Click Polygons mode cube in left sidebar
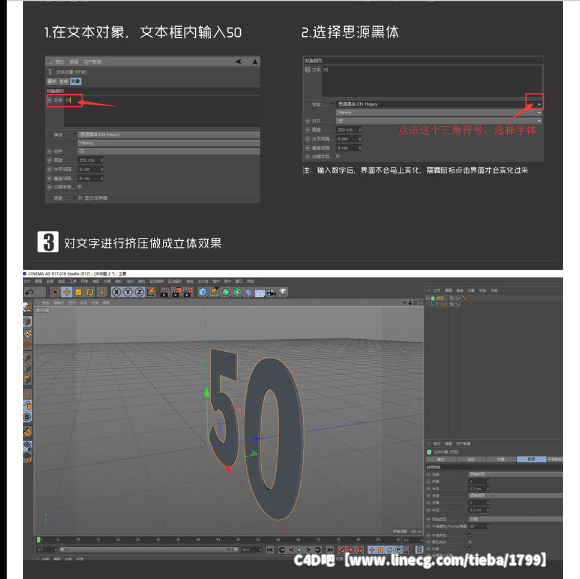The image size is (580, 579). point(27,380)
